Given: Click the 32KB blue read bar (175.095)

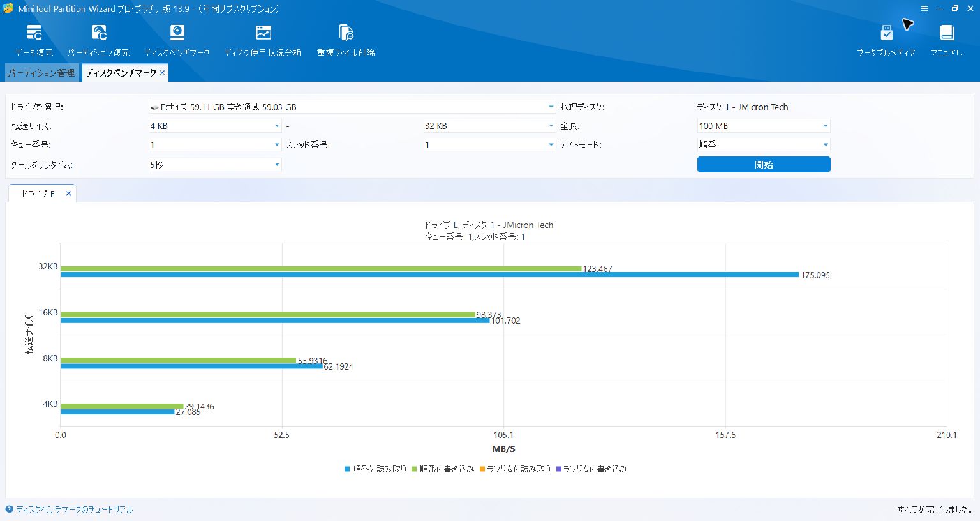Looking at the screenshot, I should pyautogui.click(x=430, y=275).
